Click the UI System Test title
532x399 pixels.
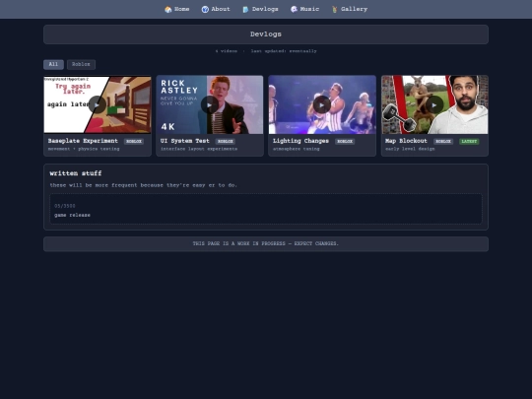coord(185,141)
